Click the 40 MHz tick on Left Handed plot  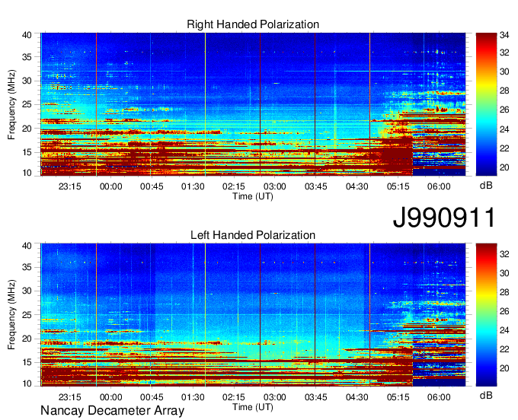pyautogui.click(x=27, y=246)
